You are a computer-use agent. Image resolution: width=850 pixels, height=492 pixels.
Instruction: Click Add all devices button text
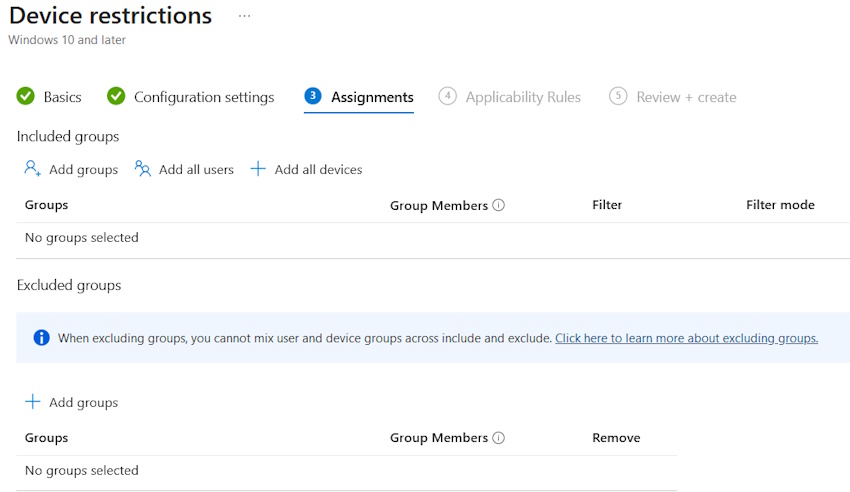pyautogui.click(x=318, y=170)
